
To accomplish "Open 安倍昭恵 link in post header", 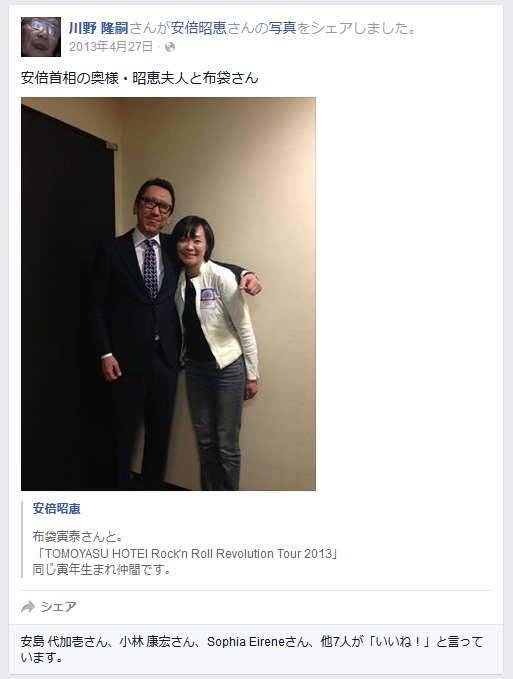I will pos(198,28).
